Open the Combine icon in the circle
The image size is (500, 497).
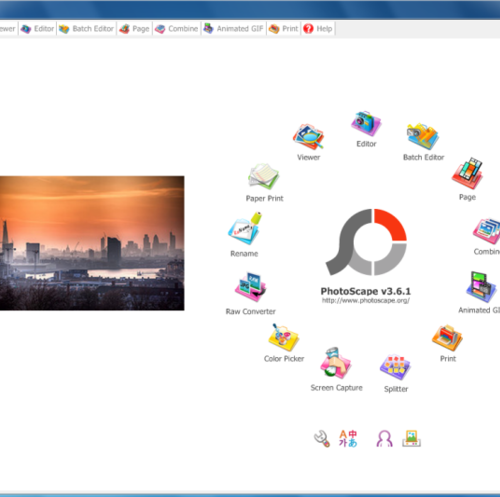[486, 231]
